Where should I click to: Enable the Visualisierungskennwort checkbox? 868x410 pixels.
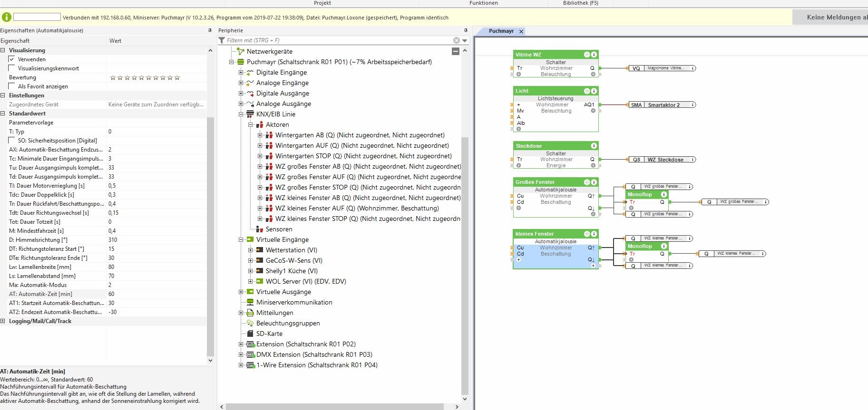pyautogui.click(x=12, y=68)
